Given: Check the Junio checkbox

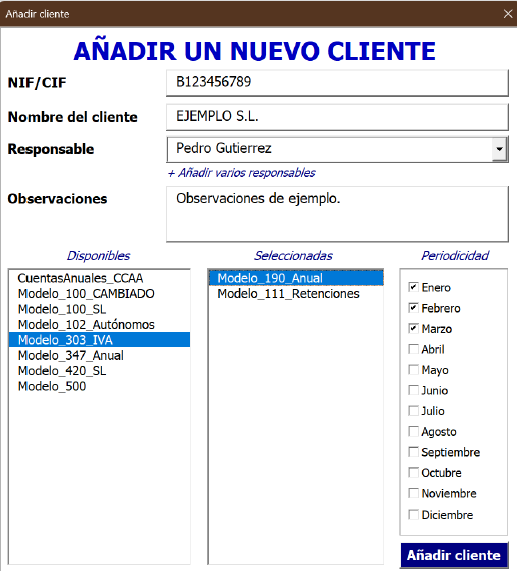Looking at the screenshot, I should (x=413, y=390).
